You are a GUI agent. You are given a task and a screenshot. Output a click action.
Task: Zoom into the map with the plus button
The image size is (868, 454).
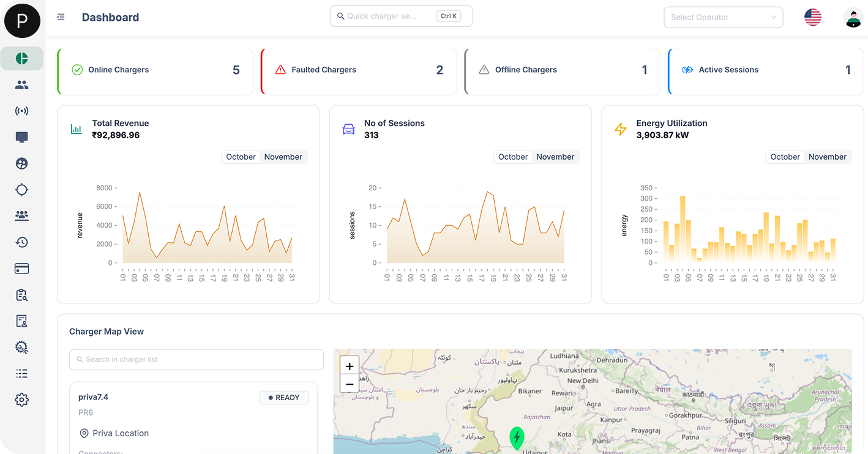tap(350, 366)
